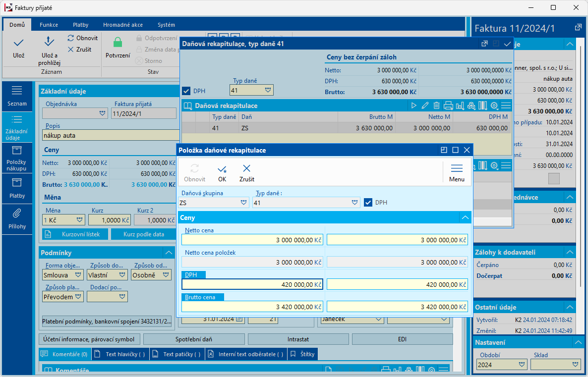588x377 pixels.
Task: Confirm Daňová rekapitulace window with checkmark icon
Action: tap(507, 44)
